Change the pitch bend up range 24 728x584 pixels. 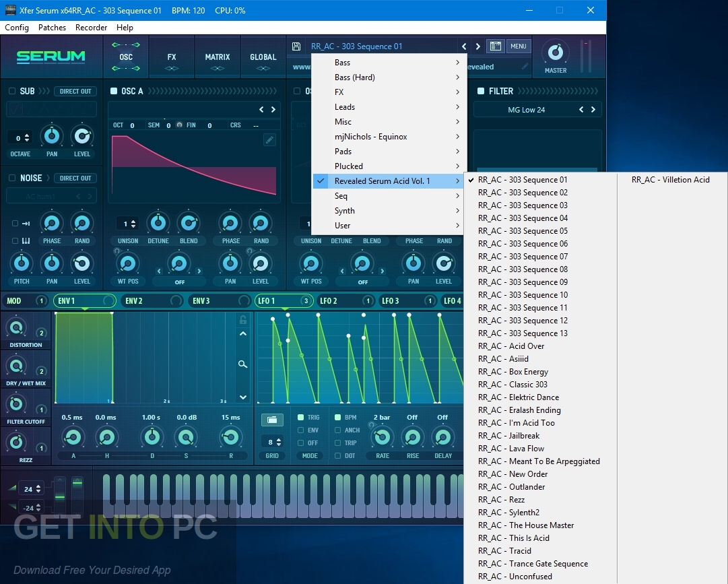pyautogui.click(x=32, y=489)
